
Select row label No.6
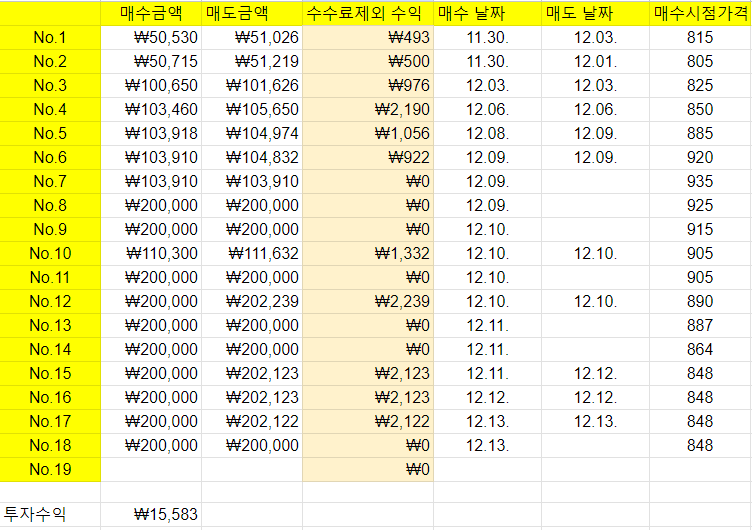(50, 157)
